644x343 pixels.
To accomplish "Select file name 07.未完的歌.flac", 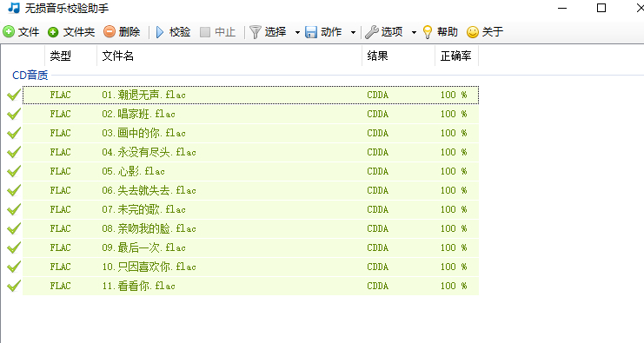I will point(143,209).
